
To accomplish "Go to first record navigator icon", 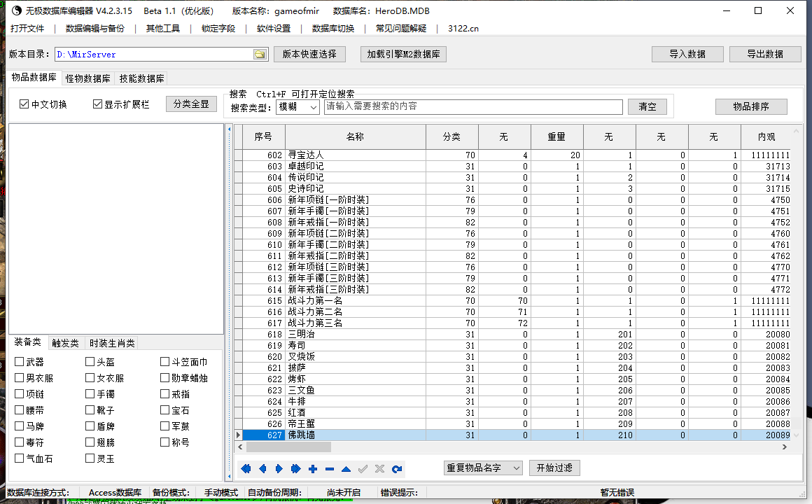I will 246,469.
